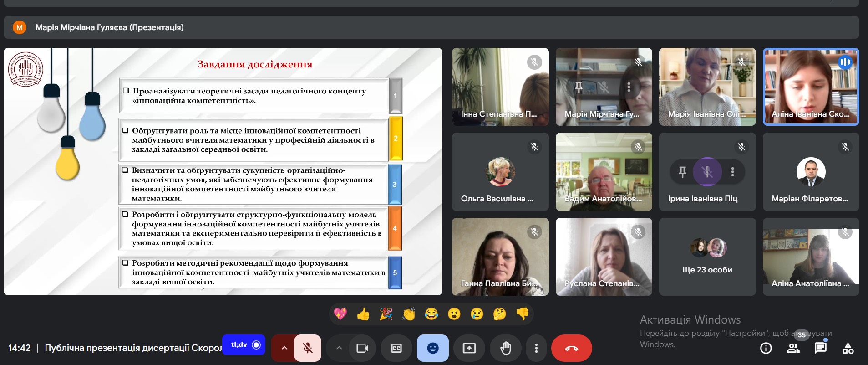The image size is (868, 365).
Task: Open the activities panel
Action: (848, 348)
